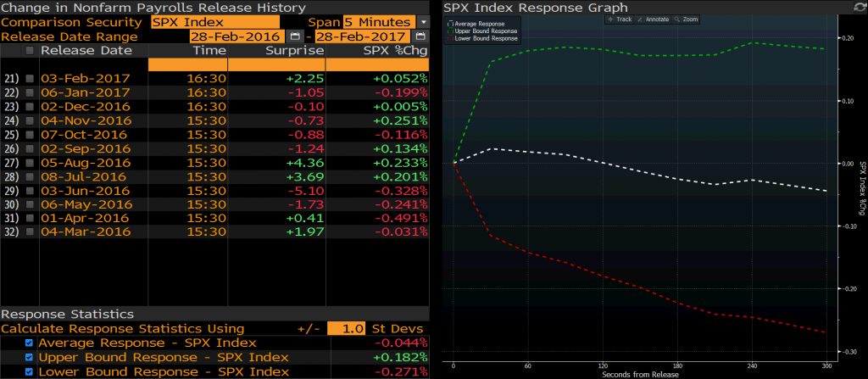This screenshot has width=868, height=379.
Task: Click the surprise value +4.36
Action: click(304, 162)
